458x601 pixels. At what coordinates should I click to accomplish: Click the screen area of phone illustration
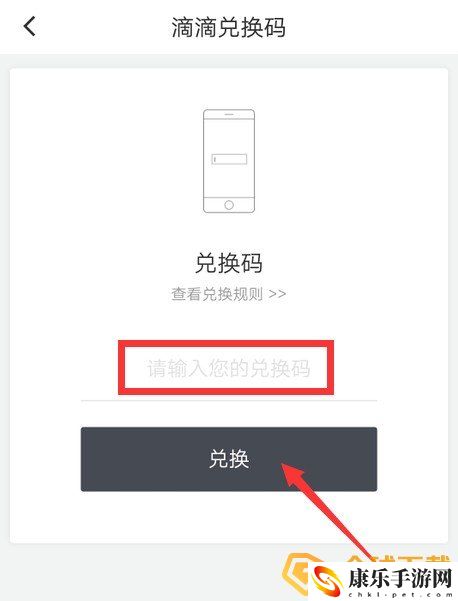click(x=229, y=158)
